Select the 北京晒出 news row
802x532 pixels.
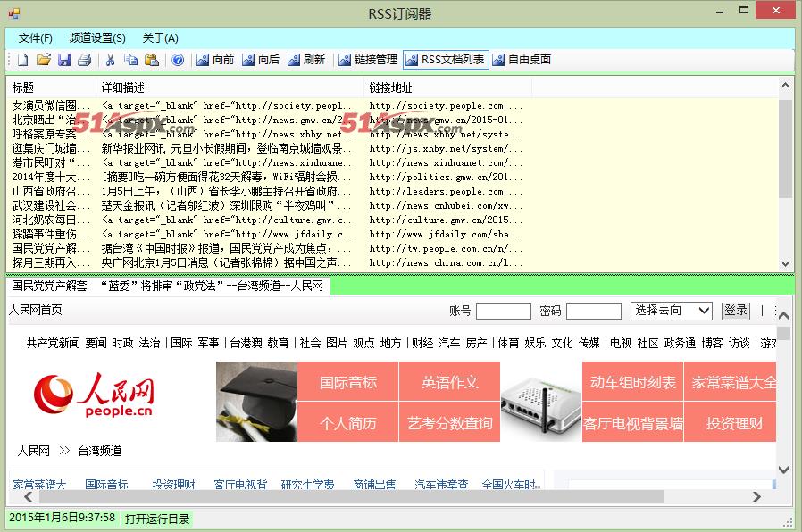pyautogui.click(x=267, y=121)
